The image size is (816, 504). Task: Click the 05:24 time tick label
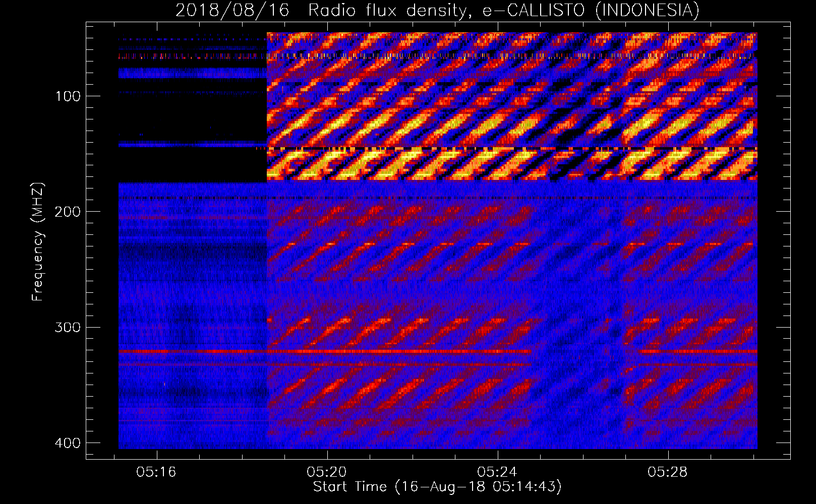(x=497, y=472)
